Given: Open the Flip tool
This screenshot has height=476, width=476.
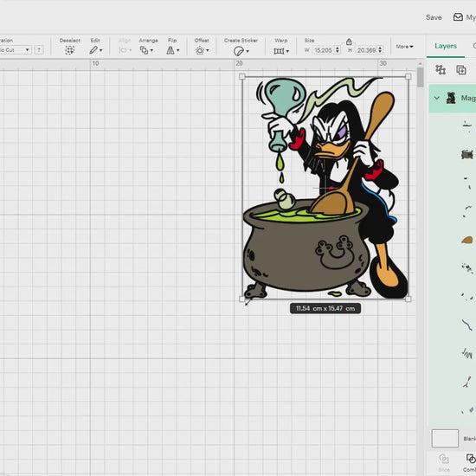Looking at the screenshot, I should click(x=170, y=50).
